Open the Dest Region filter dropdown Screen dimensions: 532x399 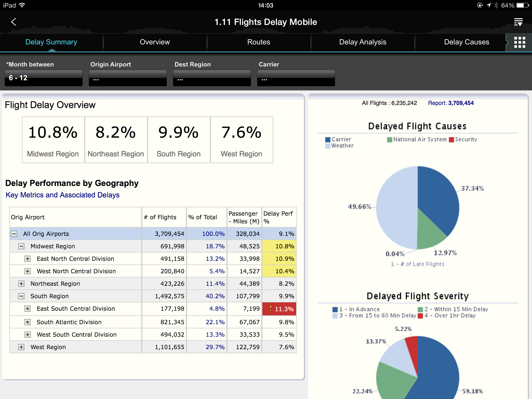coord(212,78)
